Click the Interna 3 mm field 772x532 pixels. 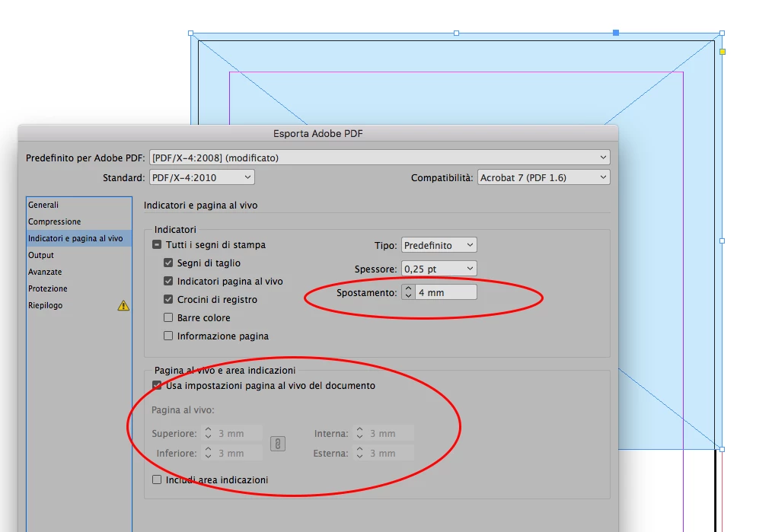click(x=391, y=433)
